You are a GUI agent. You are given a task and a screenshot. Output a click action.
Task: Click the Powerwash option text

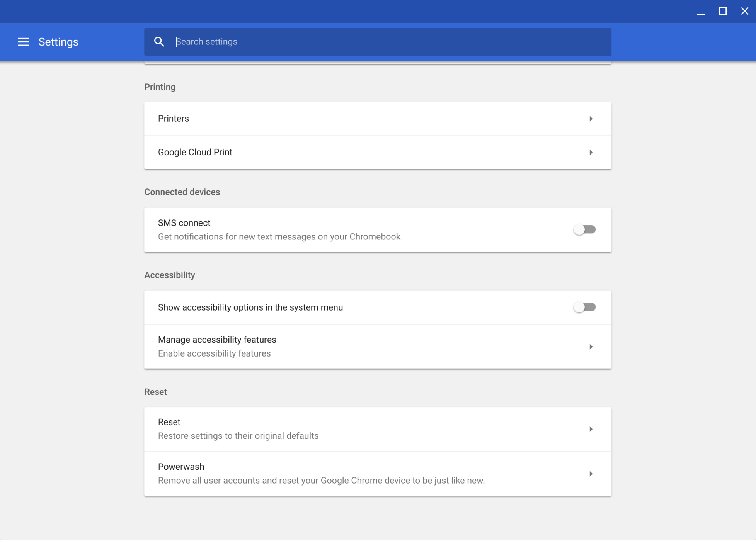pyautogui.click(x=181, y=467)
